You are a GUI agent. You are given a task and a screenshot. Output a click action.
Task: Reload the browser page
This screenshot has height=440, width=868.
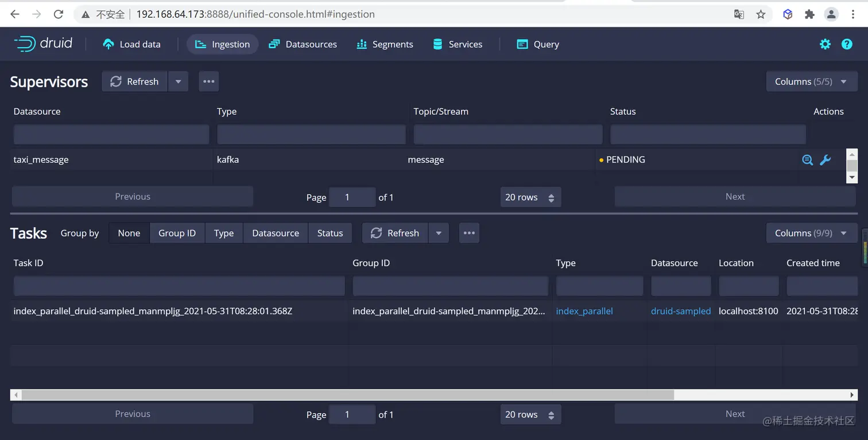(58, 14)
